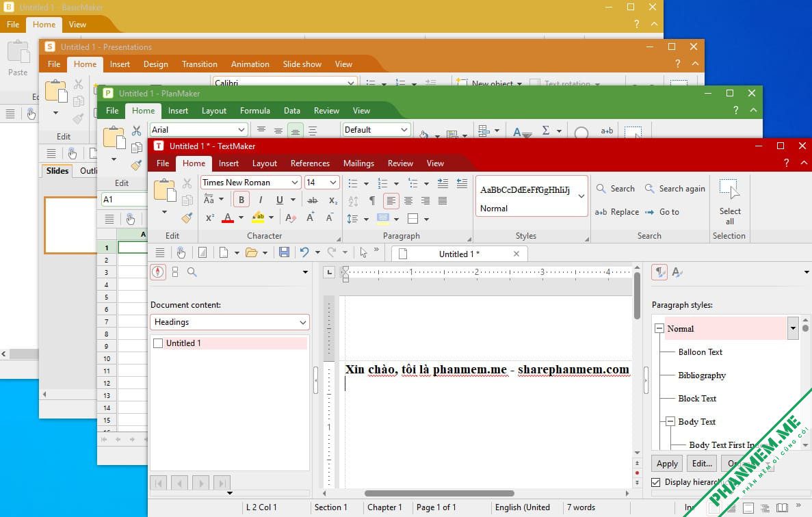Open the Transition tab in Presentations
This screenshot has width=812, height=517.
coord(199,64)
